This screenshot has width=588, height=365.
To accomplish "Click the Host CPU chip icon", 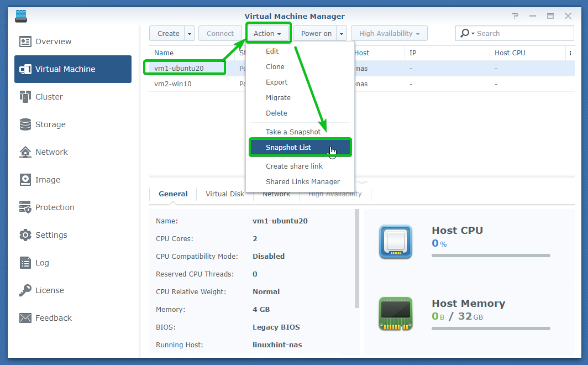I will [x=396, y=242].
